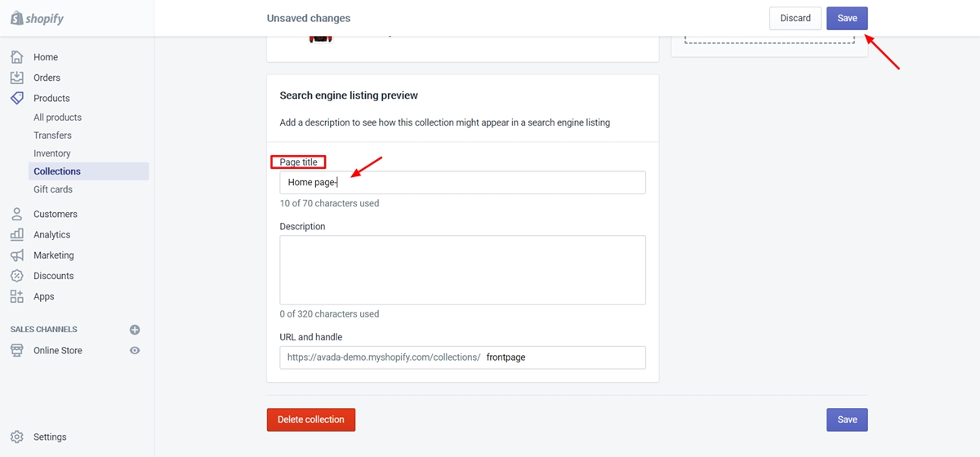Open All products submenu
Image resolution: width=980 pixels, height=457 pixels.
(x=57, y=118)
